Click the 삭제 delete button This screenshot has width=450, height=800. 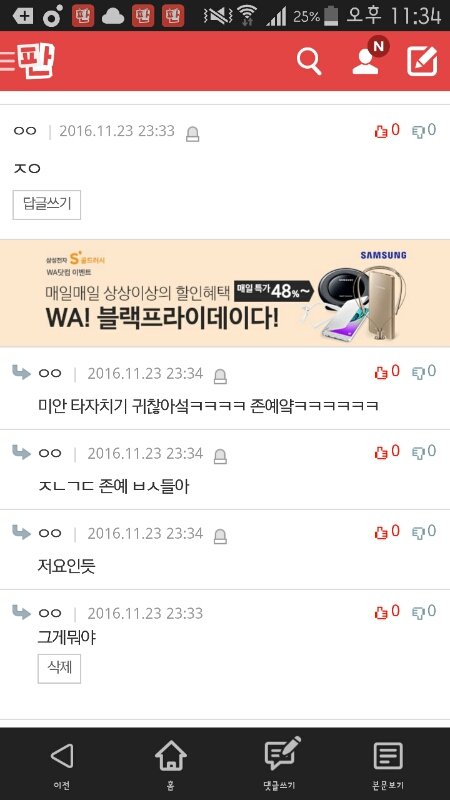pyautogui.click(x=59, y=668)
